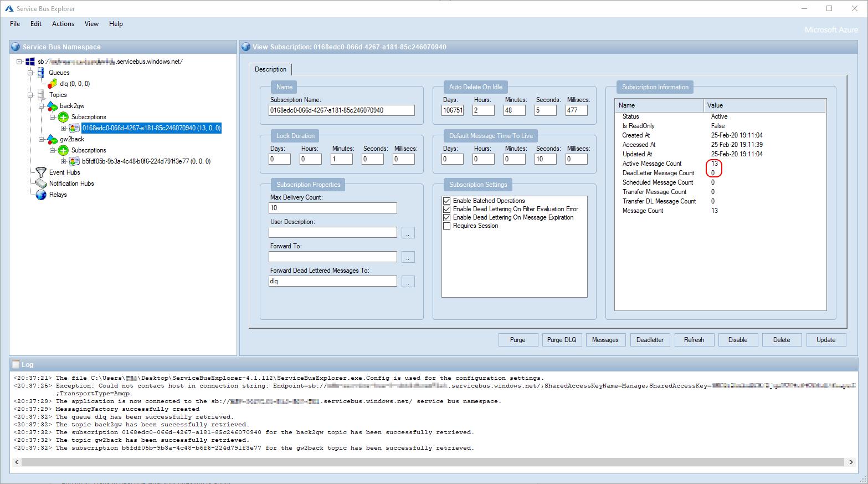Click the Log panel header icon

16,364
